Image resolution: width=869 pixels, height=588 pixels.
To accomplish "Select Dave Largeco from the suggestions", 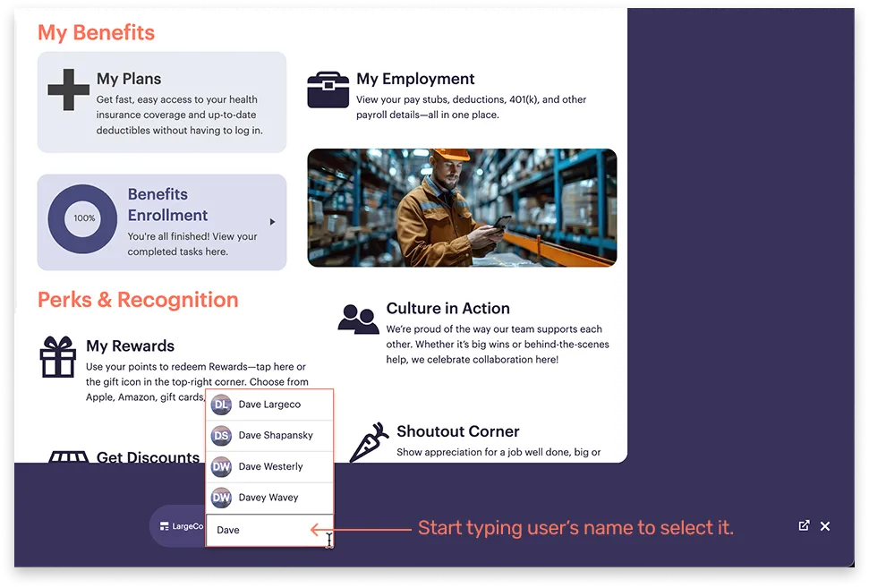I will pos(269,405).
